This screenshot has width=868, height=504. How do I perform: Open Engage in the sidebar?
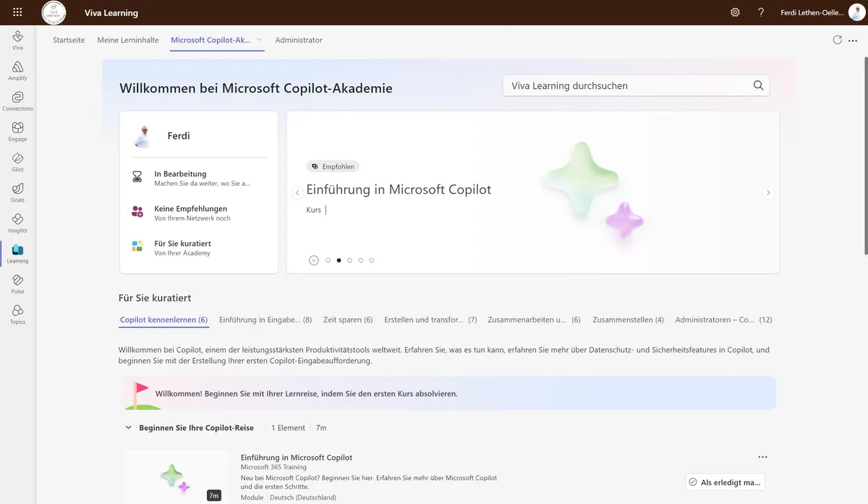point(17,131)
